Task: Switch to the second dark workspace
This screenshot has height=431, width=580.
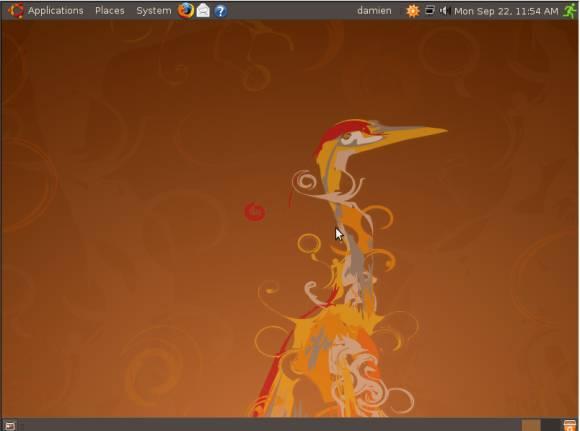Action: point(550,425)
